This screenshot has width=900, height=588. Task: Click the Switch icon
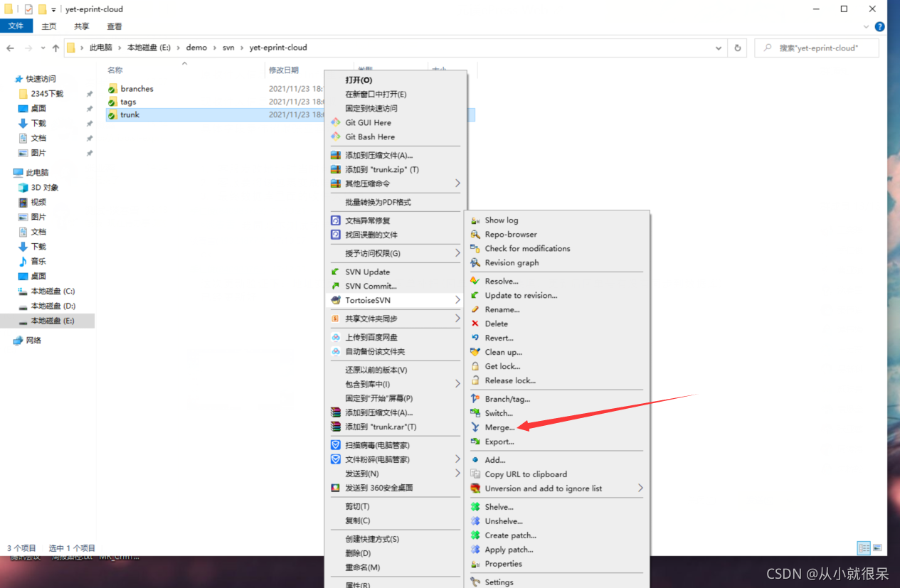(x=475, y=413)
